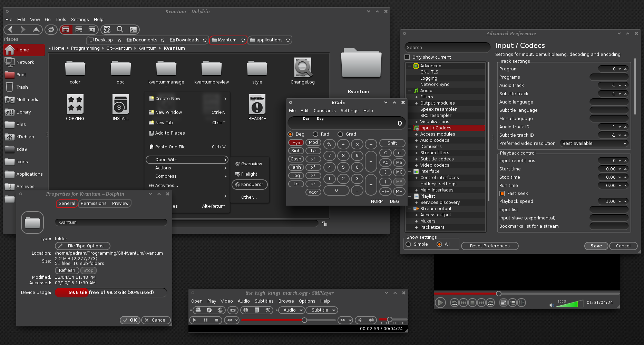
Task: Select Multimedia in Places panel
Action: [x=24, y=100]
